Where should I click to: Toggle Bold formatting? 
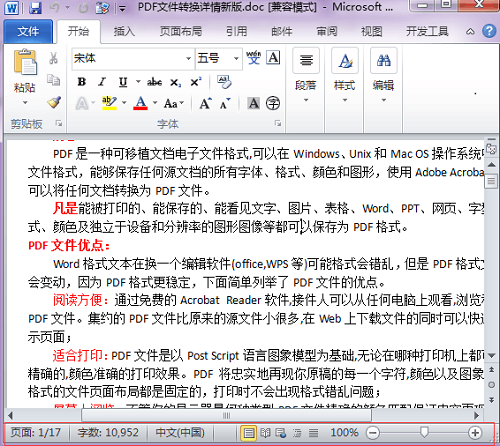pos(82,82)
